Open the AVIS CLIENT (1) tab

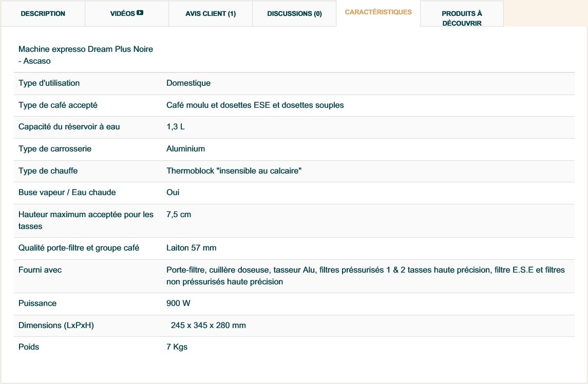pos(211,13)
